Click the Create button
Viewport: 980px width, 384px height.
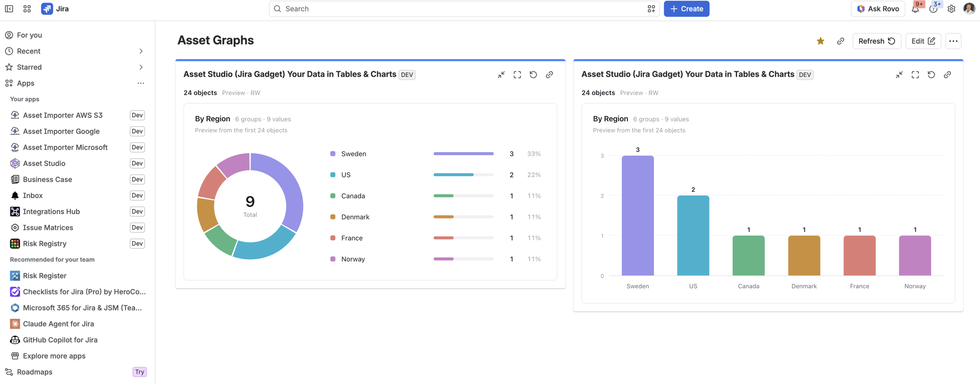pos(686,9)
